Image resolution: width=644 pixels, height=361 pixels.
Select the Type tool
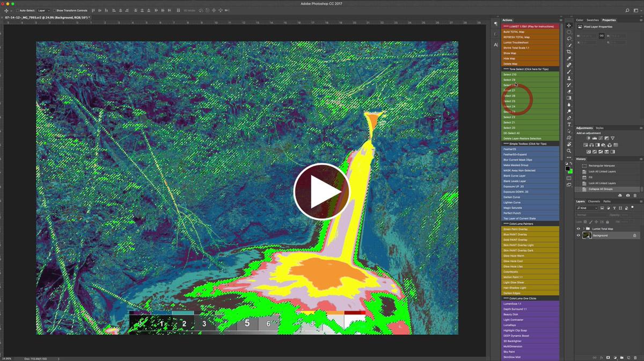tap(569, 124)
